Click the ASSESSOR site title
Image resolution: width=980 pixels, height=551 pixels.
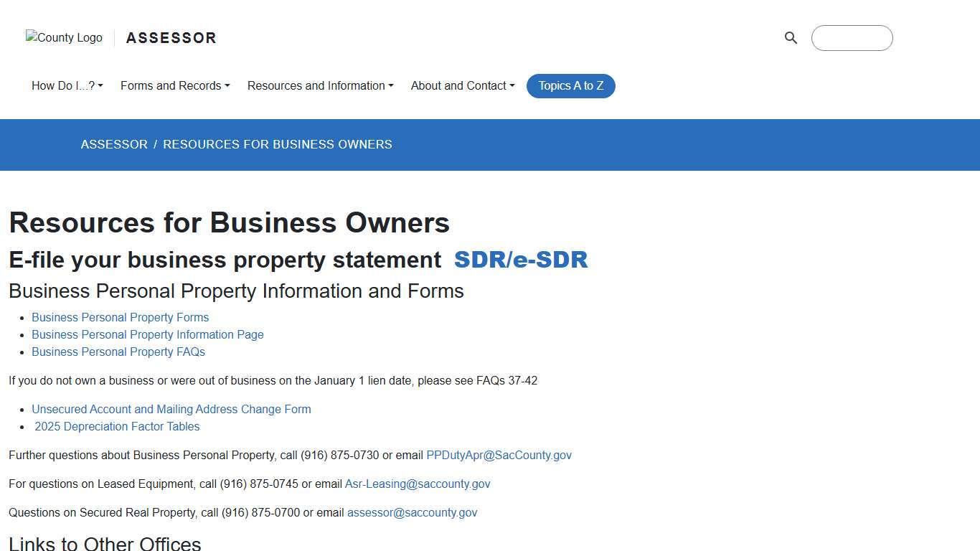[171, 37]
